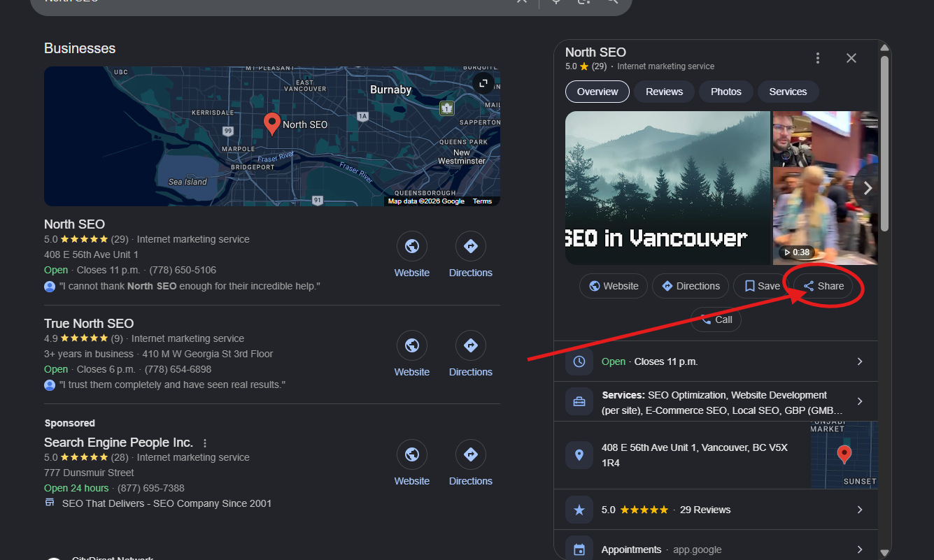
Task: Open sponsored options beside Search Engine People
Action: click(x=205, y=443)
